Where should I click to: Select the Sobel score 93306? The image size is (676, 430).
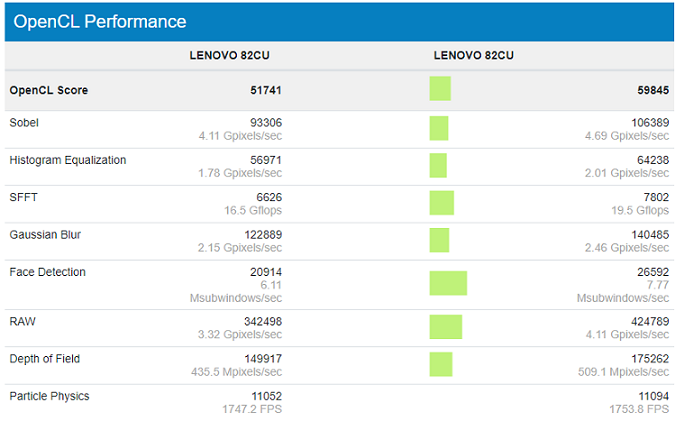(x=266, y=122)
